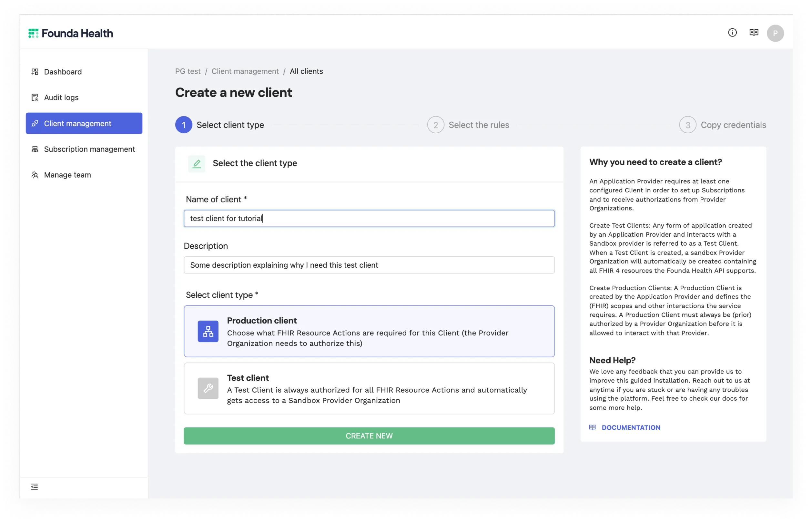Click the CREATE NEW button
This screenshot has height=523, width=812.
[369, 436]
